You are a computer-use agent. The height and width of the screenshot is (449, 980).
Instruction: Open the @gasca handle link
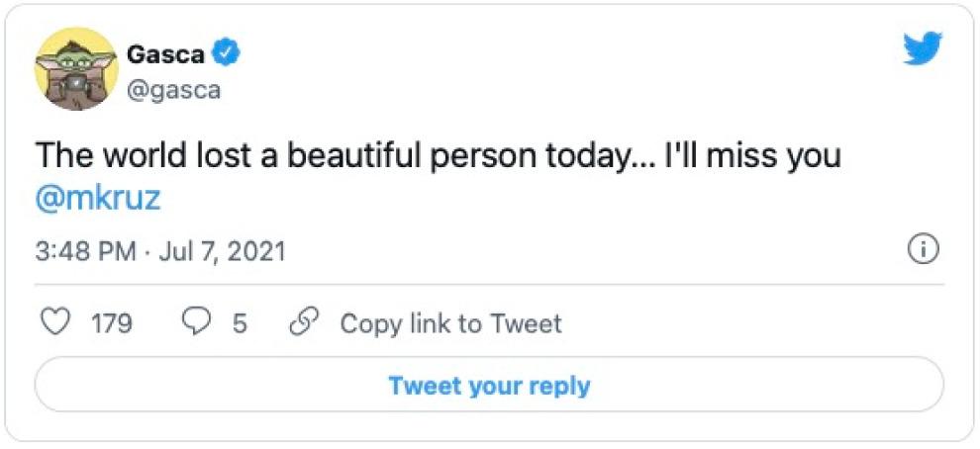[173, 90]
